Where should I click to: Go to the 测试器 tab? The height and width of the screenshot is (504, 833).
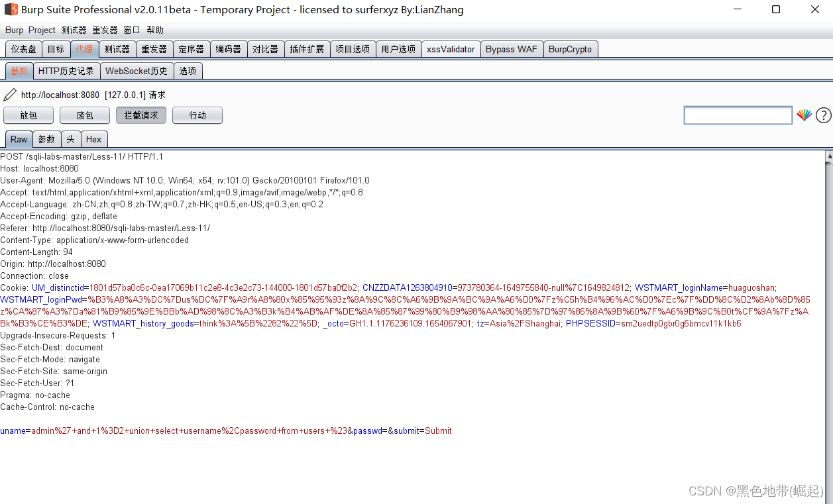coord(117,49)
